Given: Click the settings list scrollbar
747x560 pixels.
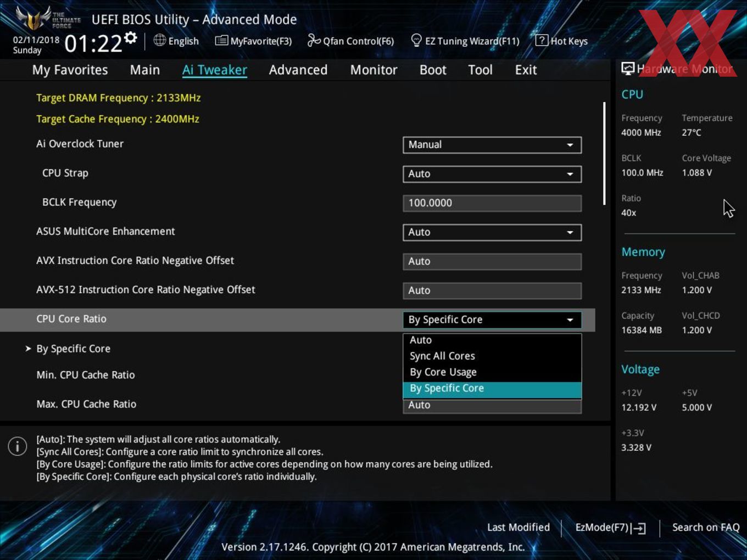Looking at the screenshot, I should coord(604,154).
